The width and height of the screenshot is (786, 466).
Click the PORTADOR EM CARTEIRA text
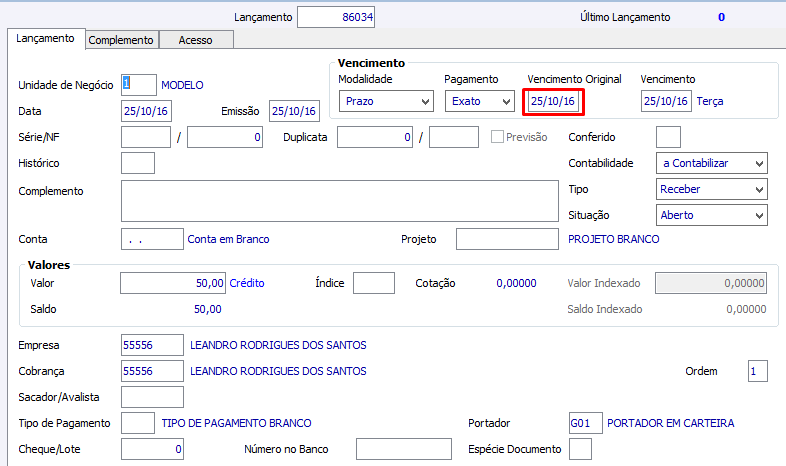click(x=671, y=423)
